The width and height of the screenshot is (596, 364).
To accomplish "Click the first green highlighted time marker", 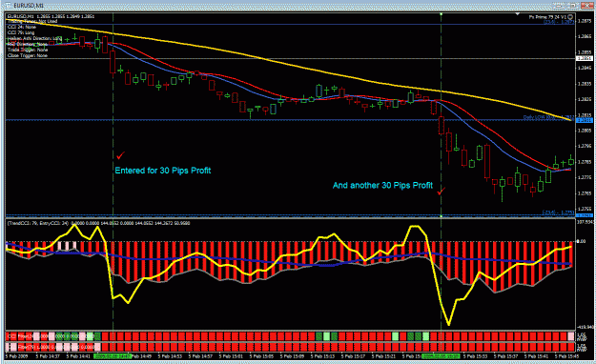I will click(113, 356).
